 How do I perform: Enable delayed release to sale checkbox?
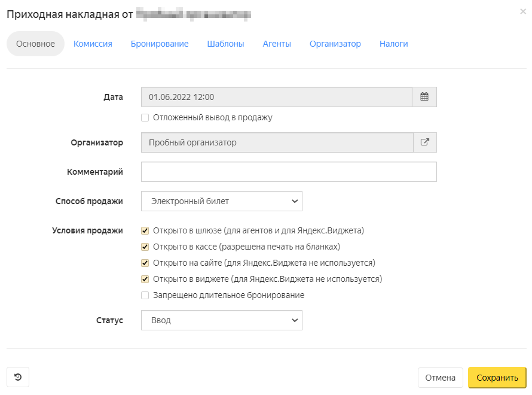tap(145, 118)
